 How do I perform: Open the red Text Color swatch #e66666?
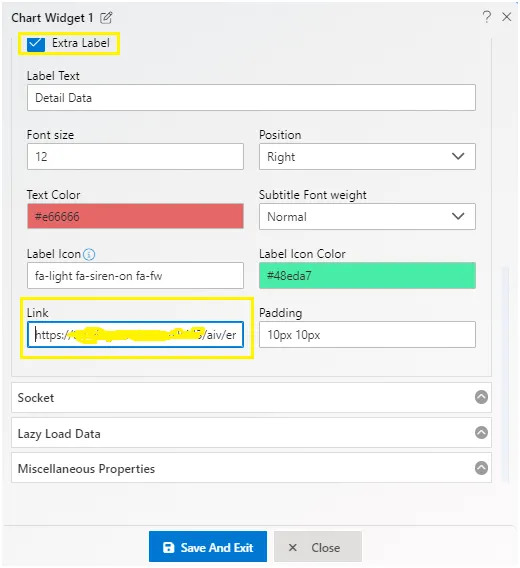pyautogui.click(x=135, y=216)
